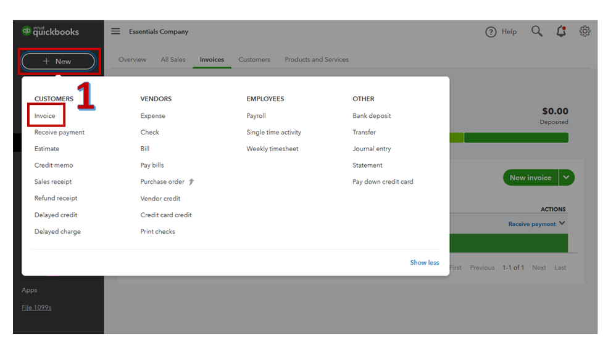Open the Products and Services tab
The width and height of the screenshot is (616, 364).
pos(317,60)
